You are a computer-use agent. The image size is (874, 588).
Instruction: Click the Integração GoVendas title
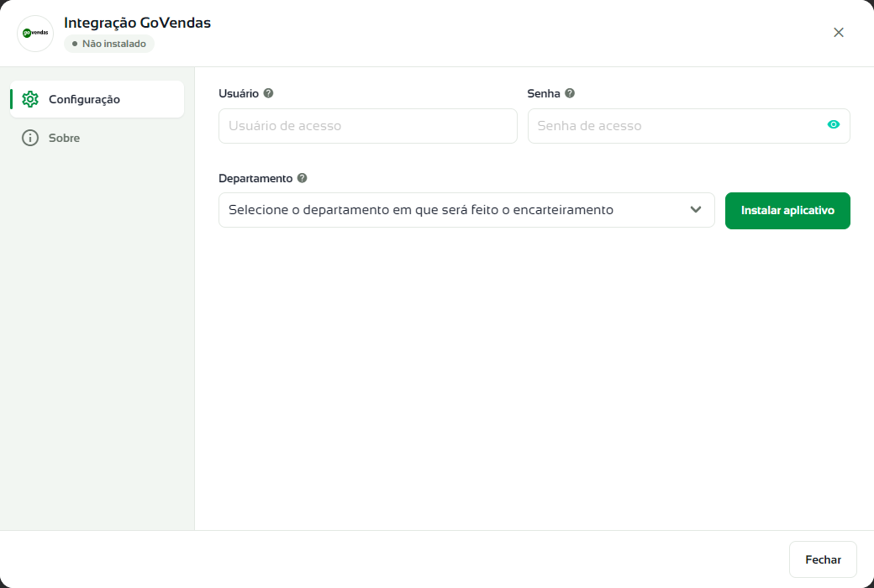click(x=137, y=23)
